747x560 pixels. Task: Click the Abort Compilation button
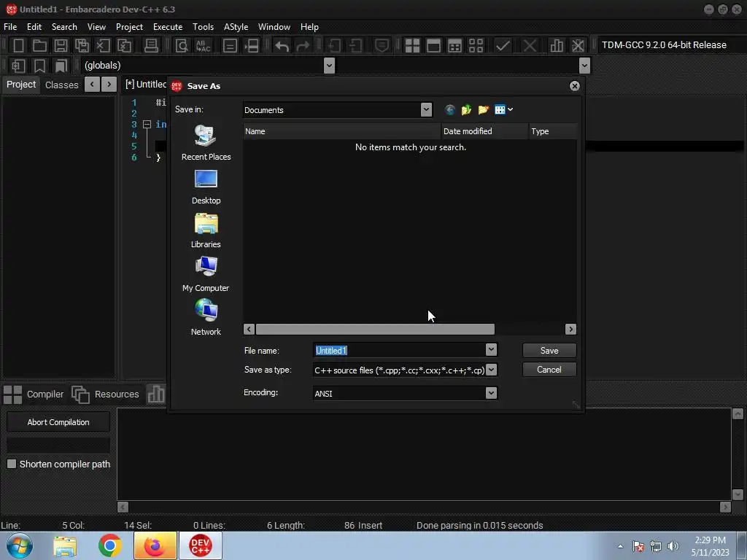click(58, 422)
